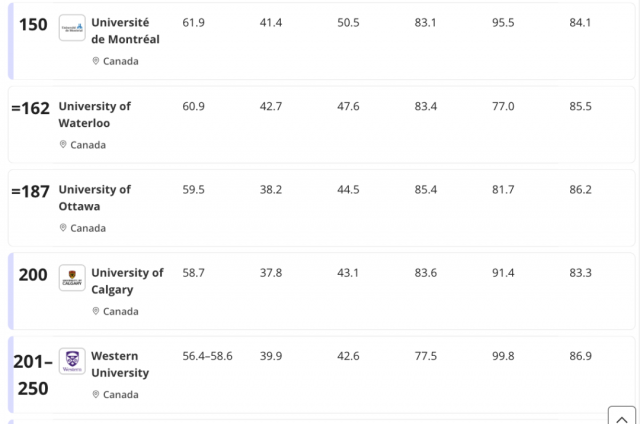Open the University of Waterloo profile link
The height and width of the screenshot is (424, 640).
pos(94,115)
